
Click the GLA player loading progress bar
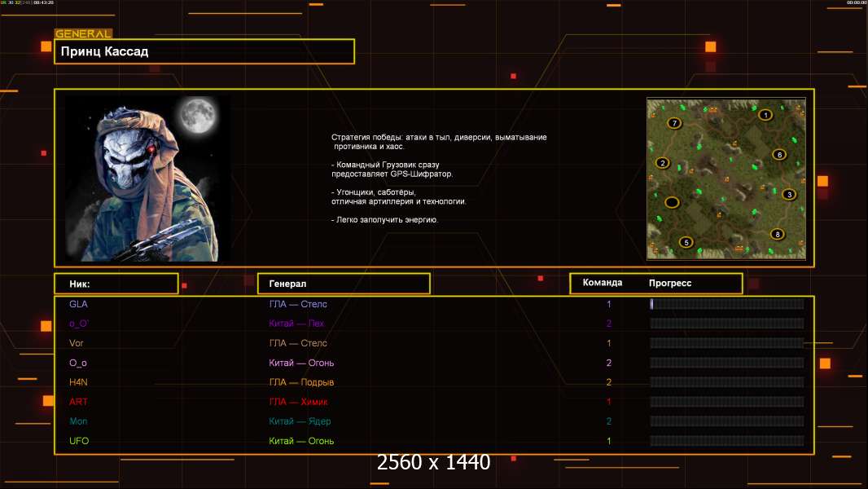click(726, 304)
